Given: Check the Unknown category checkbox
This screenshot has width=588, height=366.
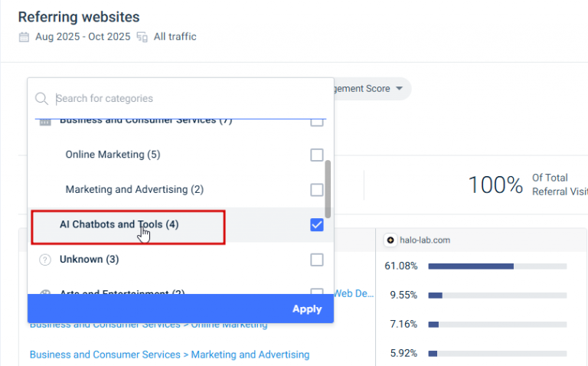Looking at the screenshot, I should [x=317, y=260].
